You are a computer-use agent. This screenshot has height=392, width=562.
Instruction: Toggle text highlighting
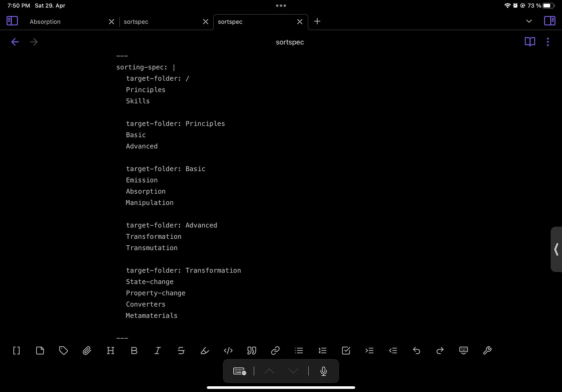pyautogui.click(x=205, y=350)
